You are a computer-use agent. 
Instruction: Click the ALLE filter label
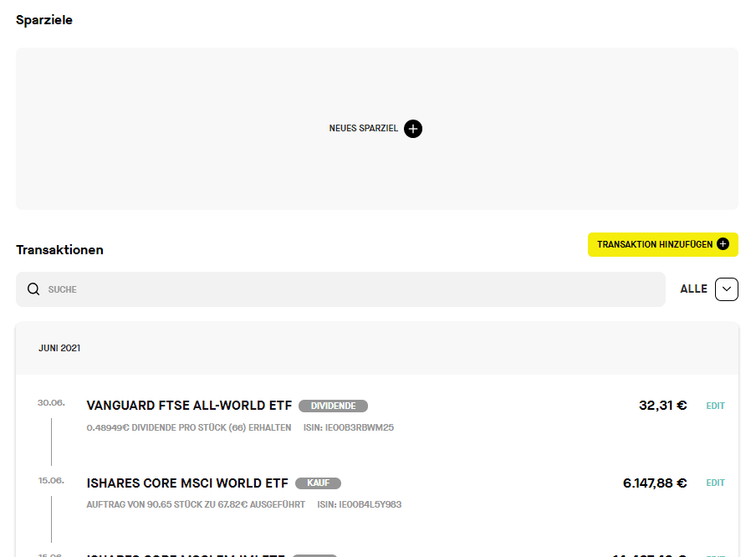pos(693,289)
